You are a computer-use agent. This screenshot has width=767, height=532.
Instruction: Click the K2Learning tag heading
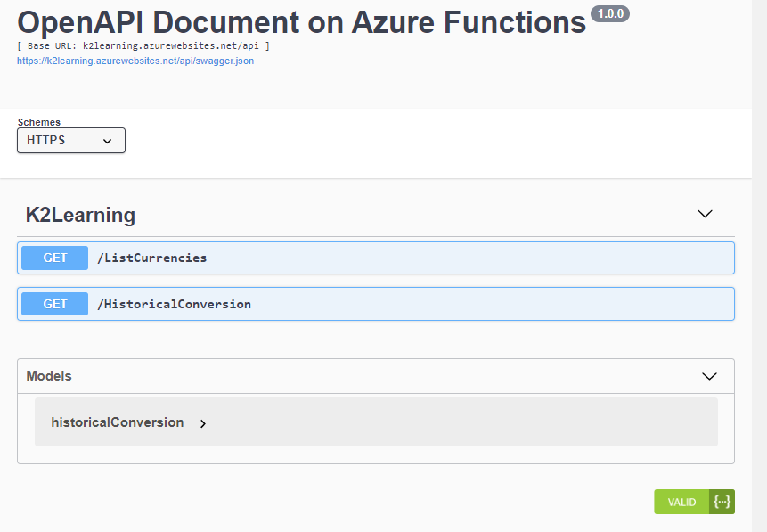point(79,215)
